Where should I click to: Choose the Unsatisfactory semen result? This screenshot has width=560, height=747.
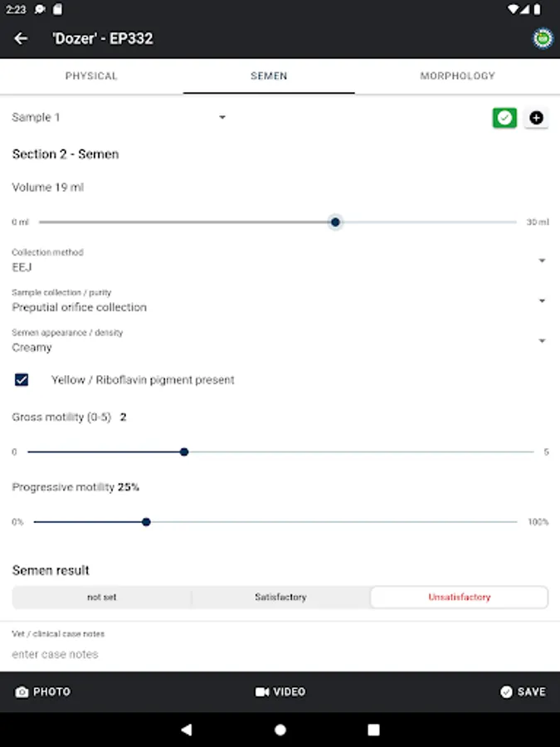click(459, 597)
